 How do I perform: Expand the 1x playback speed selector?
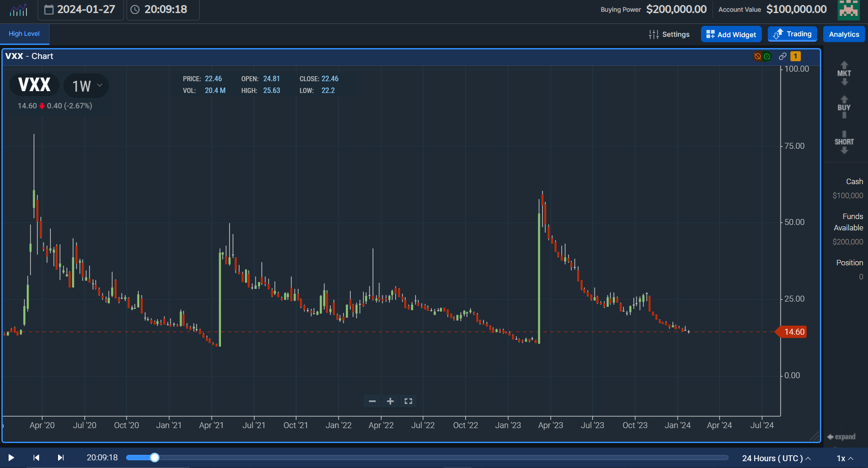(x=845, y=458)
